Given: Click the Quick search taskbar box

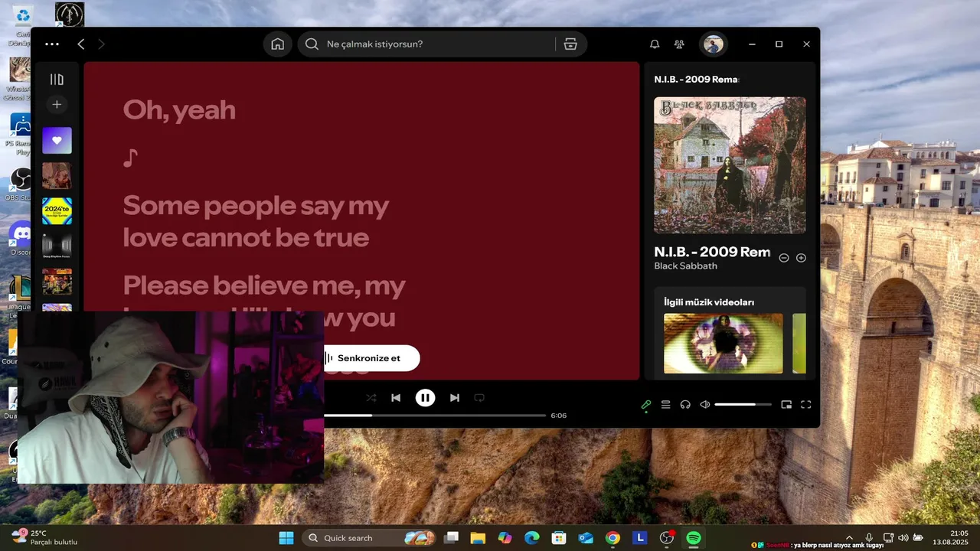Looking at the screenshot, I should 369,538.
